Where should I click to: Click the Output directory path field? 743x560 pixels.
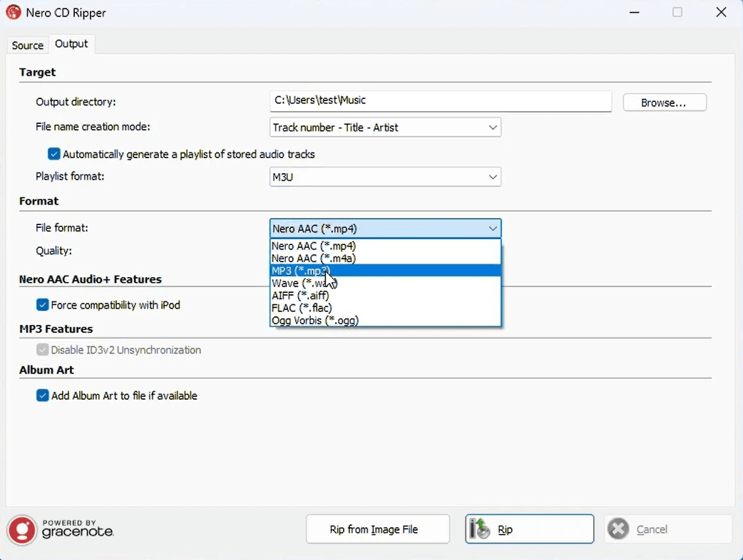click(441, 101)
